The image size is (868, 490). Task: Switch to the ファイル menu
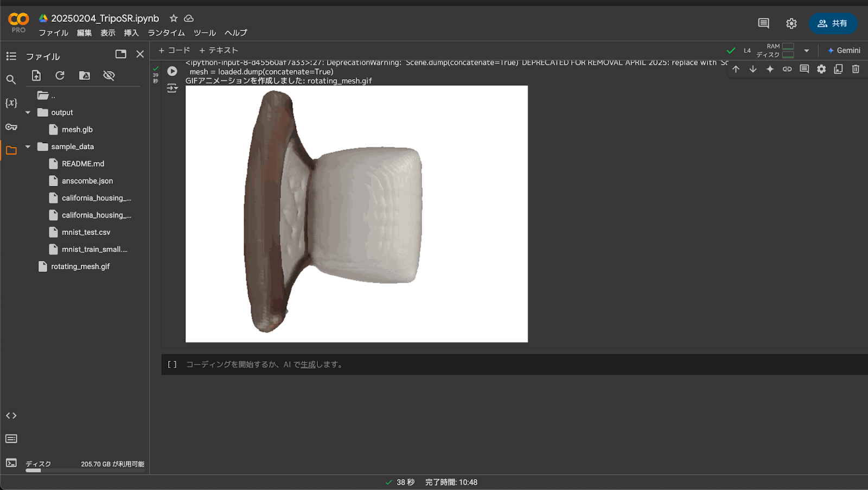tap(53, 33)
